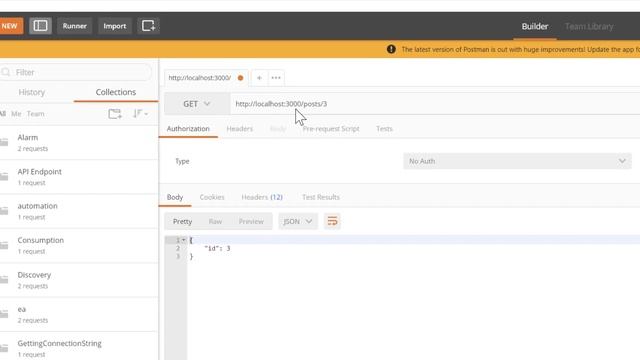The height and width of the screenshot is (360, 640).
Task: Click folder icon beside automation
Action: tap(4, 211)
